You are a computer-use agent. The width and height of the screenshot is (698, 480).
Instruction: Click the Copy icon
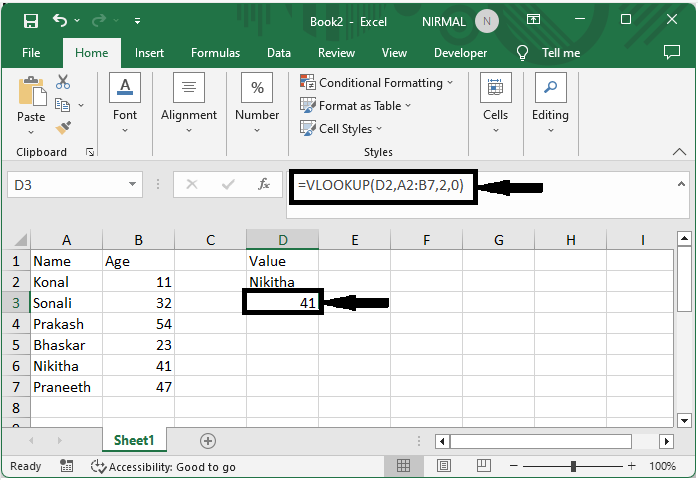[62, 105]
